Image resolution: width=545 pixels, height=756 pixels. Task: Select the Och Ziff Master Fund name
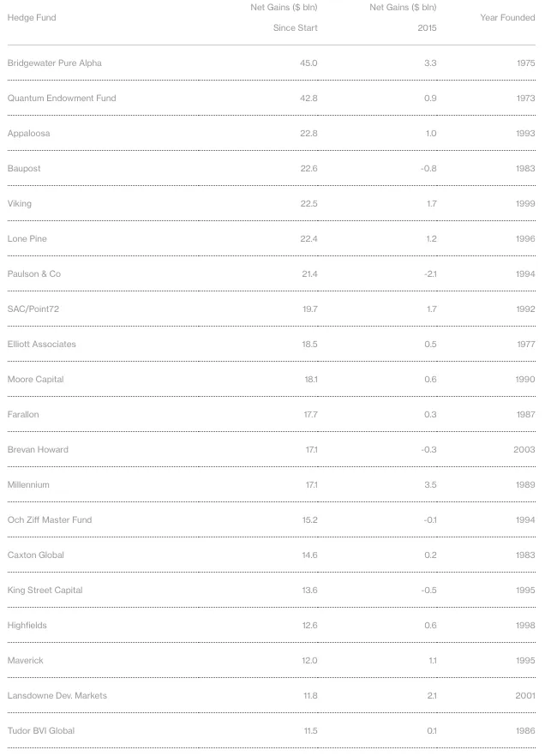[49, 520]
